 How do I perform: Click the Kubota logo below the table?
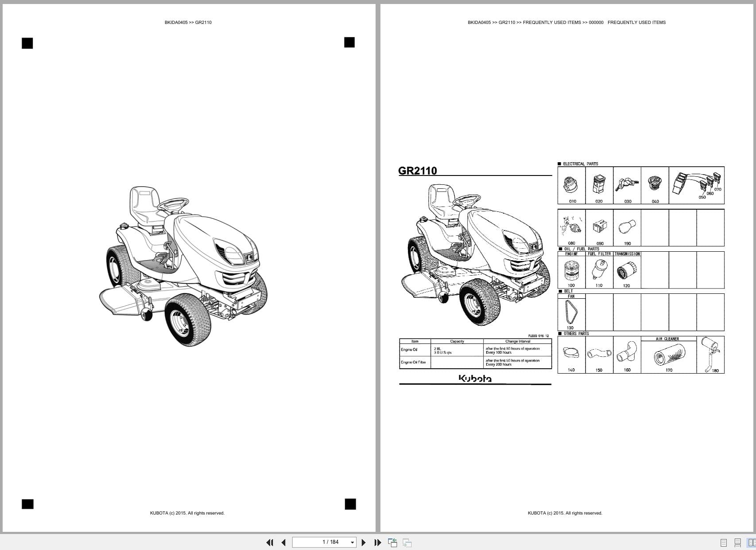point(475,378)
